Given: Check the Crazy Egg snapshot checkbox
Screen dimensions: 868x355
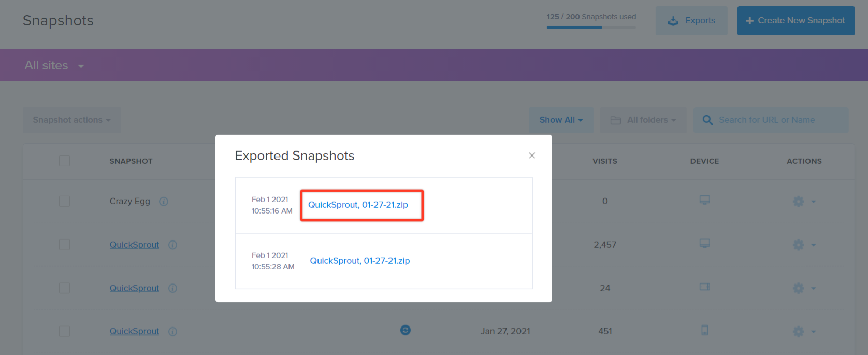Looking at the screenshot, I should pos(64,201).
